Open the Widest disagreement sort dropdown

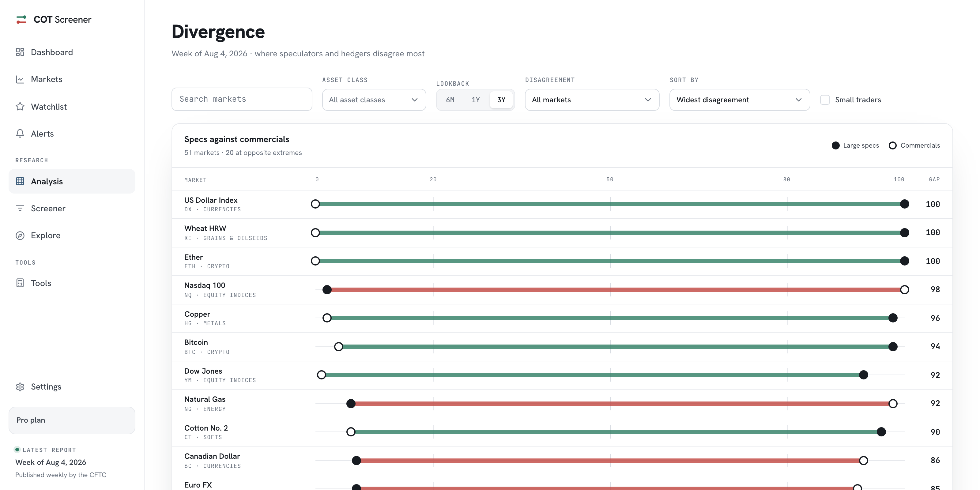point(740,100)
